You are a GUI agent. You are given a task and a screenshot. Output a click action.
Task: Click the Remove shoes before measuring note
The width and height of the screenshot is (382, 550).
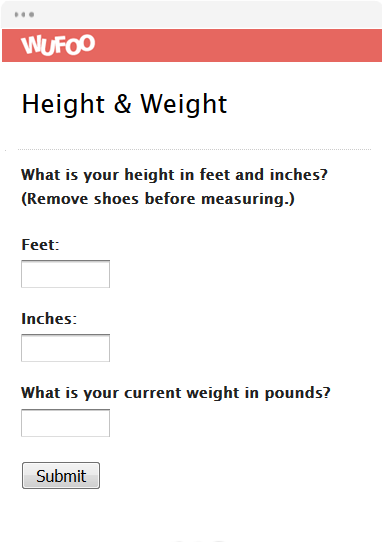pos(158,199)
